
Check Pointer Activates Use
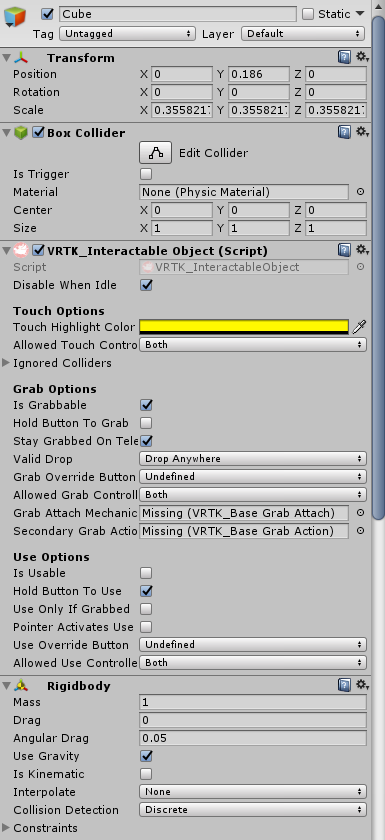pyautogui.click(x=146, y=627)
